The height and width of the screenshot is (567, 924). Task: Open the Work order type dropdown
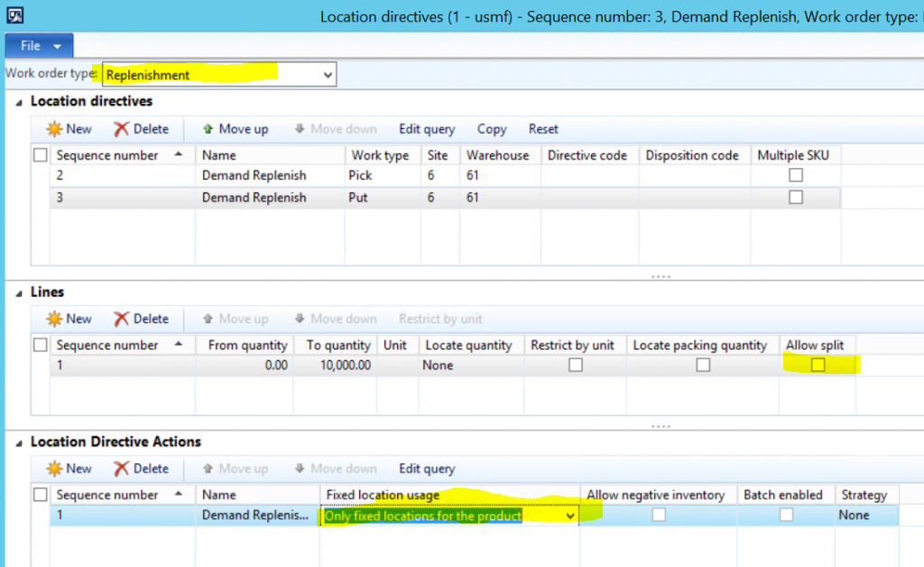(x=328, y=73)
